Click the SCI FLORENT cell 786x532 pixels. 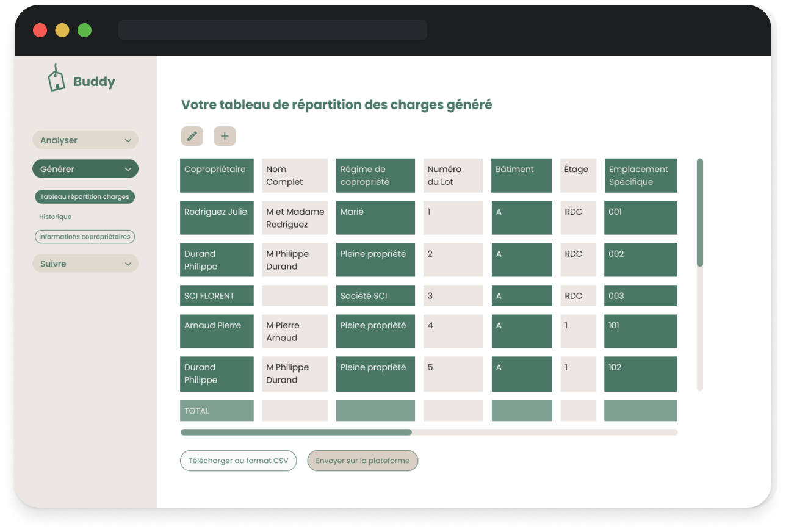(x=217, y=296)
